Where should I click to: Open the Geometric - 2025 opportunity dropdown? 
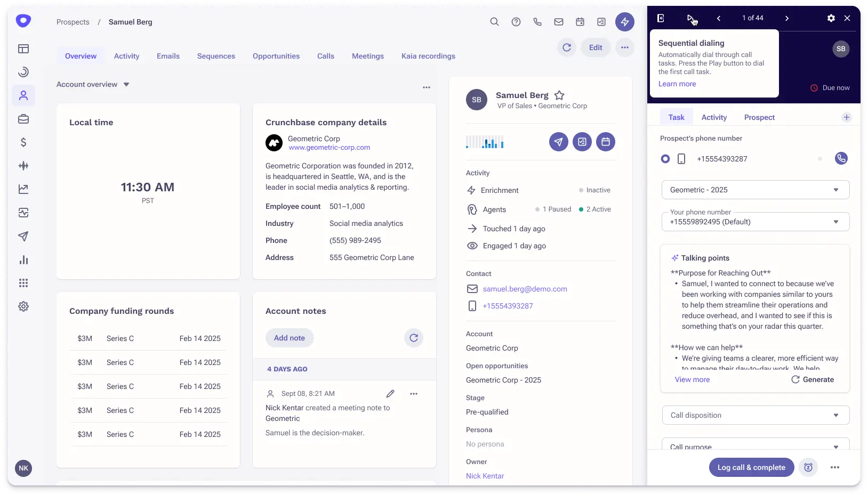click(756, 190)
